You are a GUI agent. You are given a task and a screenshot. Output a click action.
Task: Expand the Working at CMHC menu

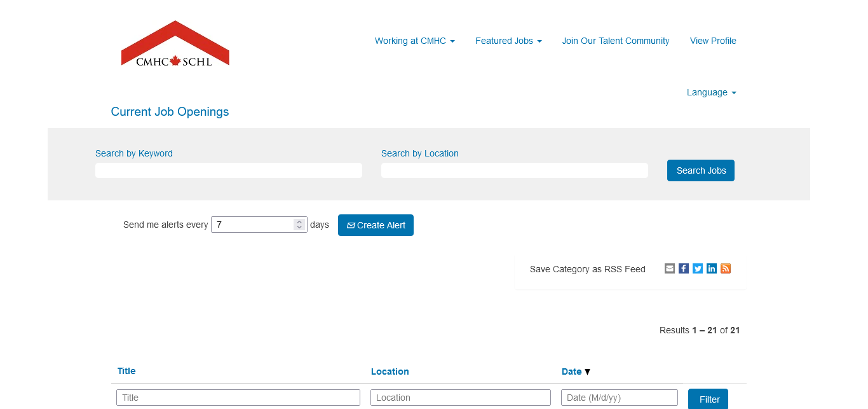[x=414, y=41]
